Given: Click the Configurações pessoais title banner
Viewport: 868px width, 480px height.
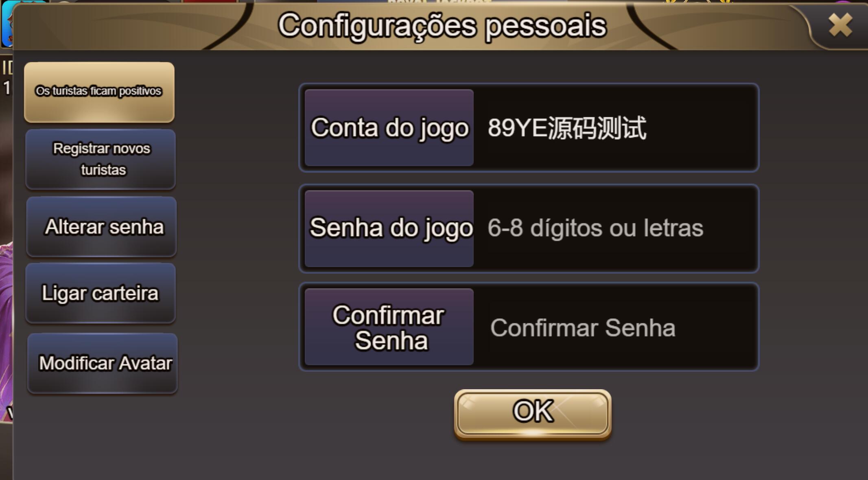Looking at the screenshot, I should pyautogui.click(x=442, y=25).
